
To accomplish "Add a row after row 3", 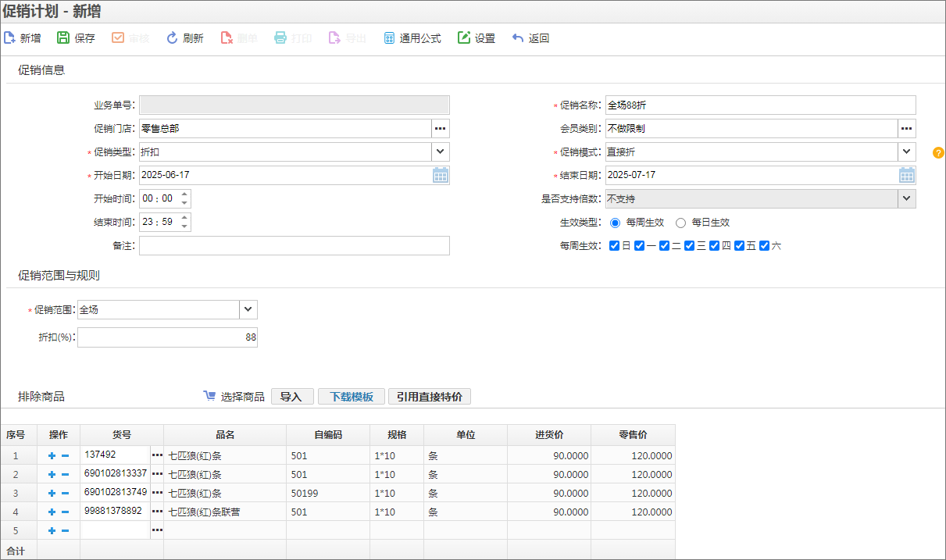I will [52, 493].
